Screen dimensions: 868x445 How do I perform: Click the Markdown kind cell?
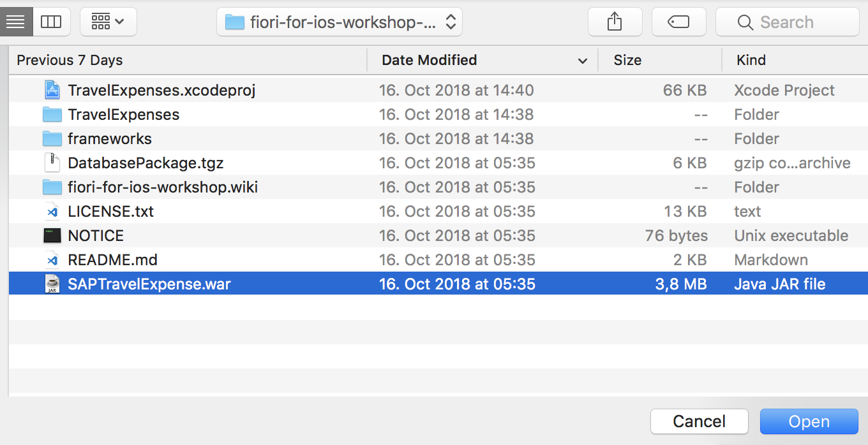coord(771,260)
